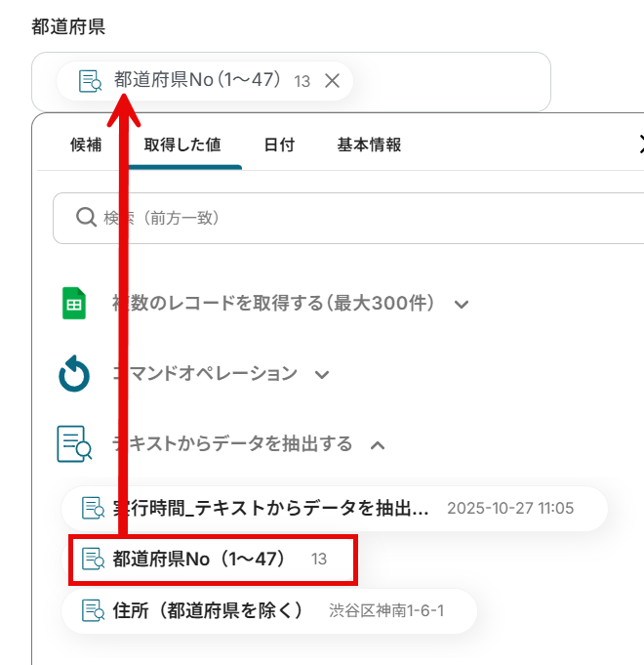Image resolution: width=644 pixels, height=665 pixels.
Task: Click the icon beside 住所(都道府県を除く)
Action: tap(93, 610)
